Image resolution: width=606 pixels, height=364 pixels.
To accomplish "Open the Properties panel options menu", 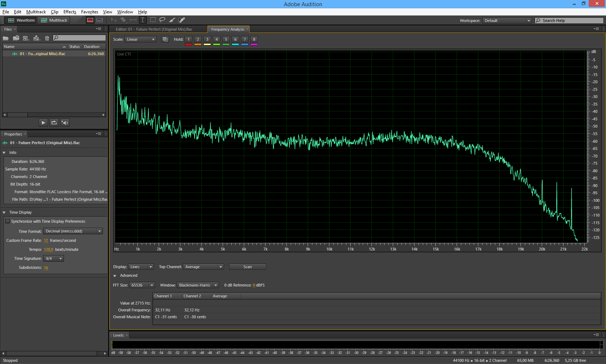I will tap(98, 134).
